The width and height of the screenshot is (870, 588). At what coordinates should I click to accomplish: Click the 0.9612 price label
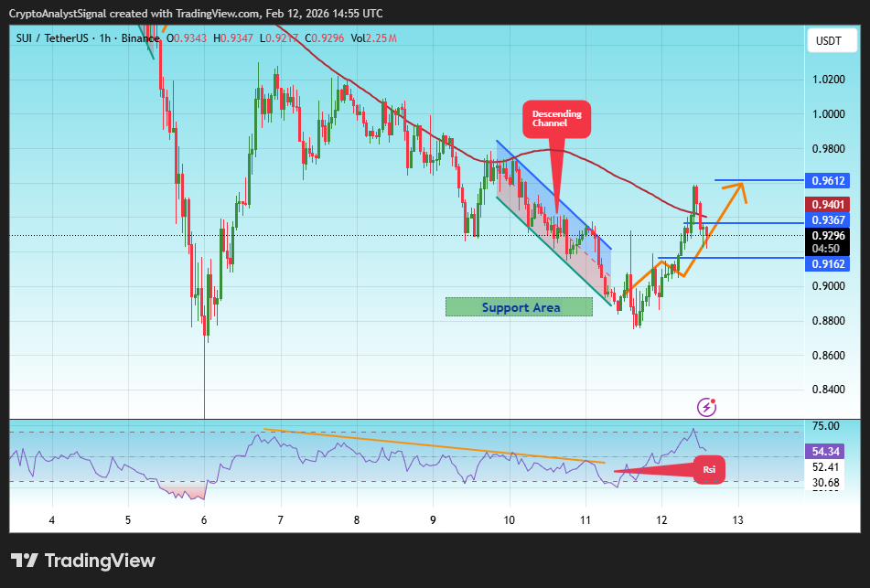coord(827,180)
